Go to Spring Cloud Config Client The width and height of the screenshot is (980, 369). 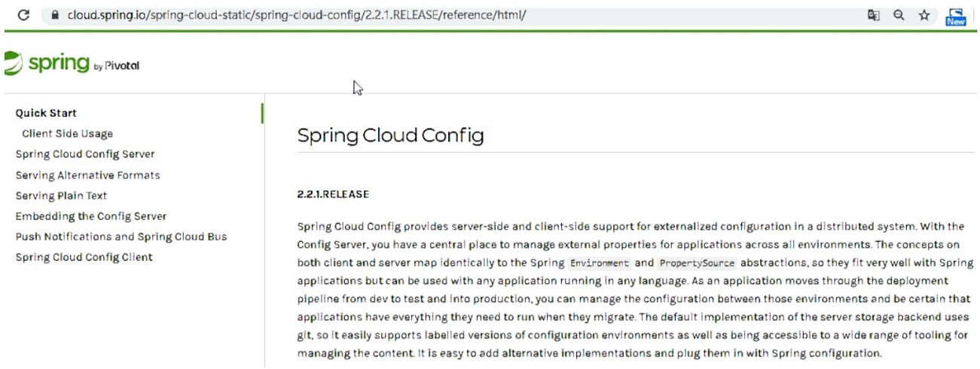(84, 257)
